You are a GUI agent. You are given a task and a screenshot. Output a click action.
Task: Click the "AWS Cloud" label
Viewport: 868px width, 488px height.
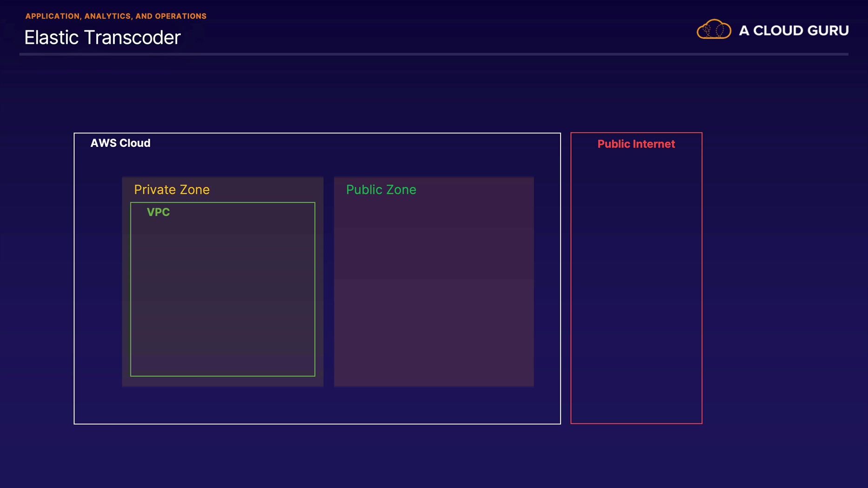(120, 143)
